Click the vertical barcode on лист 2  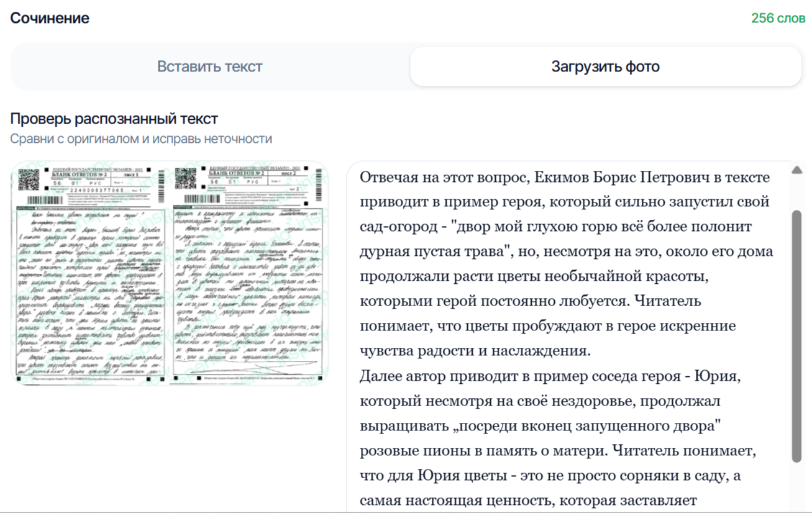pyautogui.click(x=318, y=184)
